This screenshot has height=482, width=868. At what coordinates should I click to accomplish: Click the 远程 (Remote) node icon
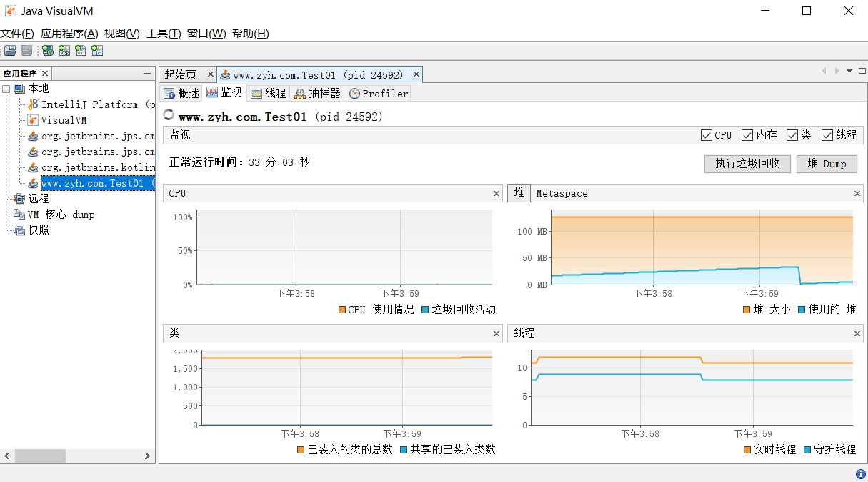tap(19, 199)
